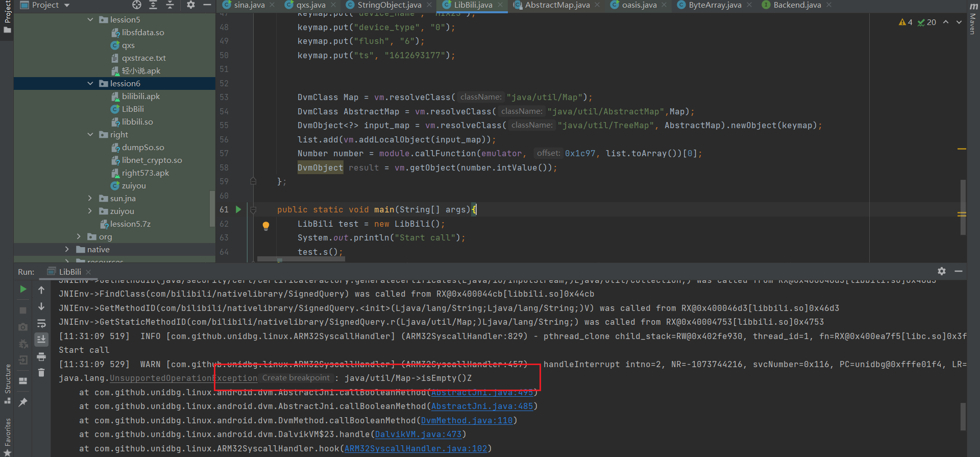
Task: Clear console with trash icon
Action: 41,373
